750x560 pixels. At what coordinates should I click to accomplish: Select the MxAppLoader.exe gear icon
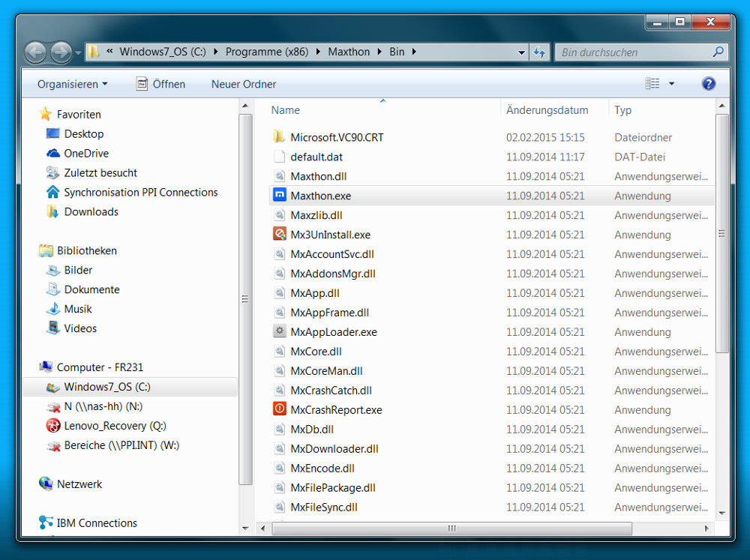[279, 331]
